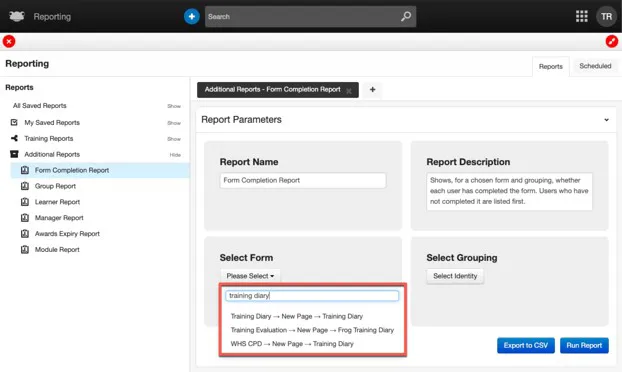Add a new report tab with plus
This screenshot has width=622, height=372.
pos(372,90)
